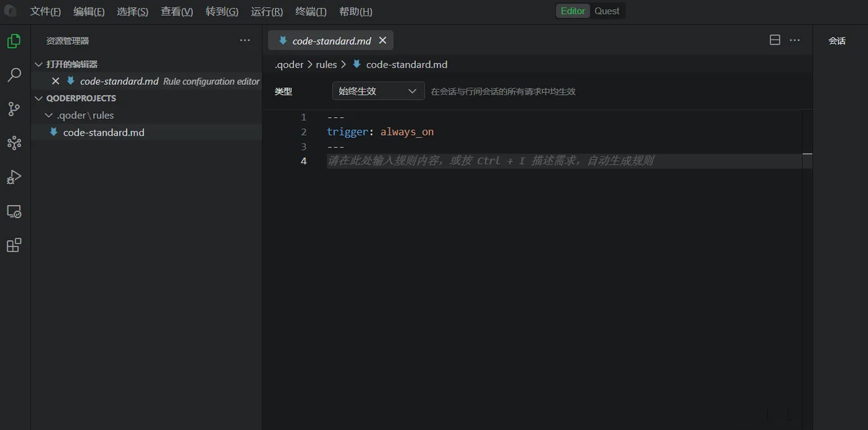This screenshot has height=430, width=868.
Task: Open the 会话 panel on the right
Action: pyautogui.click(x=837, y=40)
